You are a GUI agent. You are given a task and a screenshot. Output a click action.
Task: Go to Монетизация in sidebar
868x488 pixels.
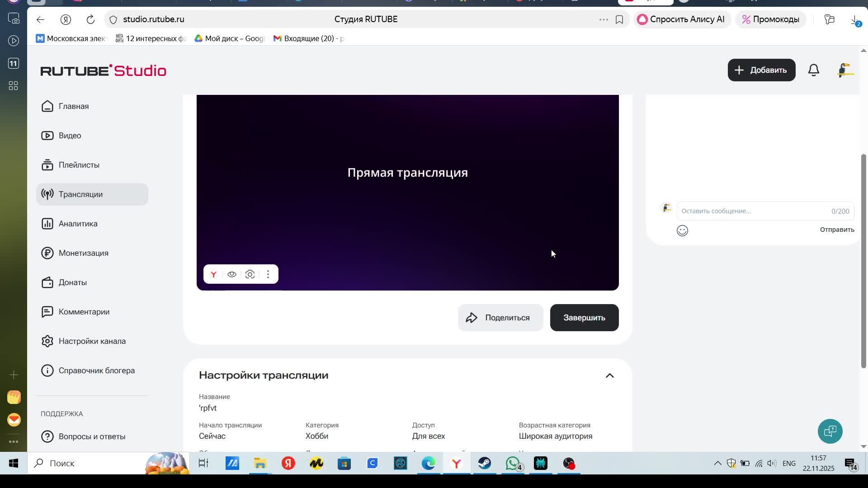(x=83, y=253)
